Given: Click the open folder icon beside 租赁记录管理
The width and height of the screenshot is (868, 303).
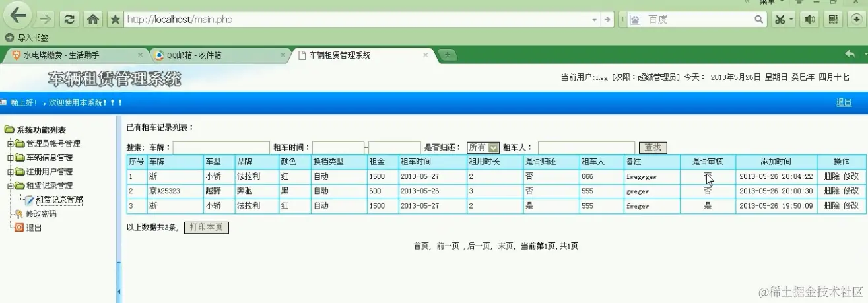Looking at the screenshot, I should pos(20,186).
